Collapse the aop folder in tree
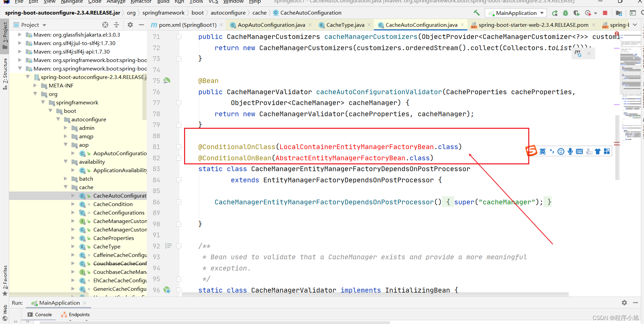 pos(66,145)
